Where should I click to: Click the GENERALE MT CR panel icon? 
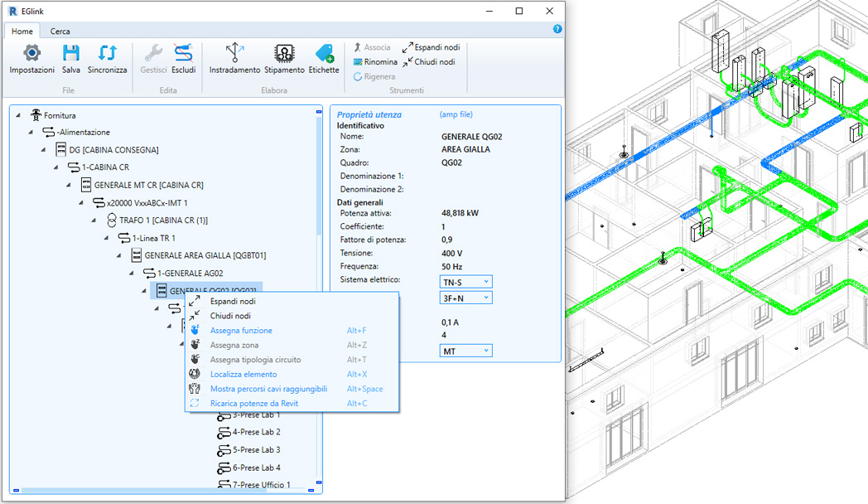coord(86,184)
